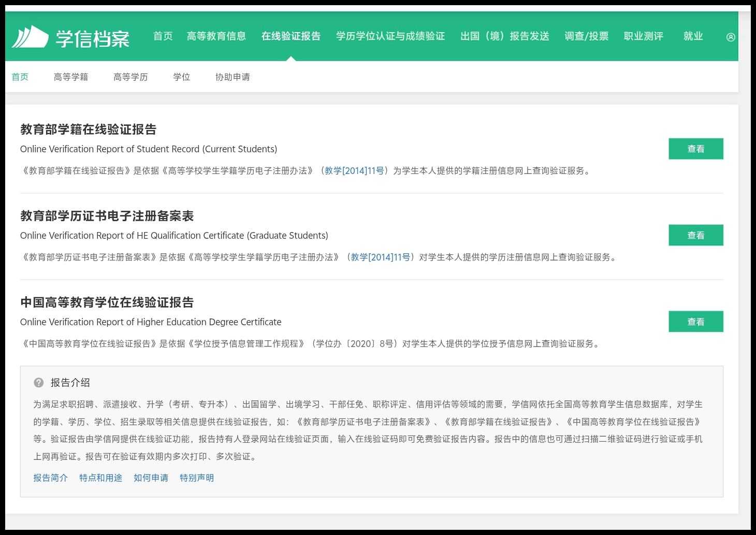Select the 首页 tab in the white sub-navigation
This screenshot has height=535, width=756.
point(20,77)
